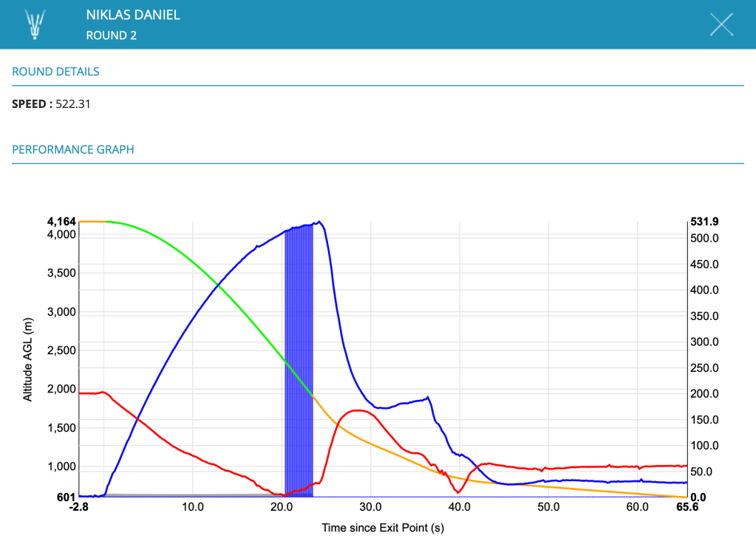
Task: Click the 4,164 maximum altitude label
Action: click(61, 221)
